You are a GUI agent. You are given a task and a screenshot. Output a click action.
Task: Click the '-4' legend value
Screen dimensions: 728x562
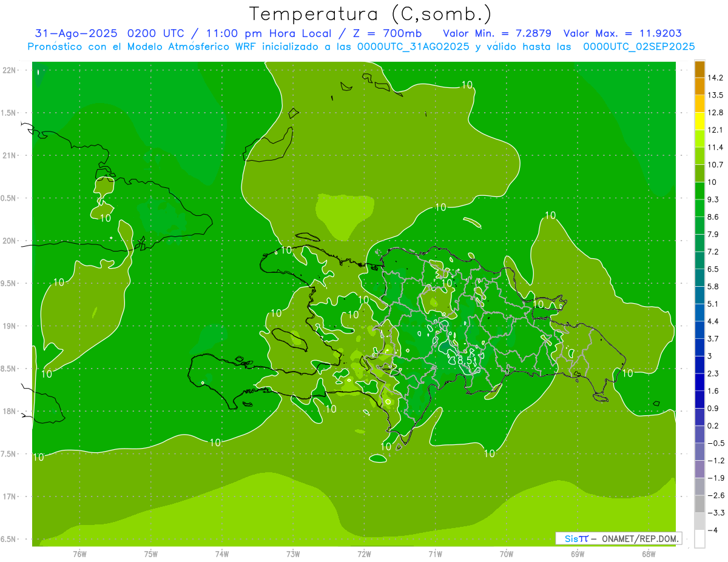click(x=713, y=530)
